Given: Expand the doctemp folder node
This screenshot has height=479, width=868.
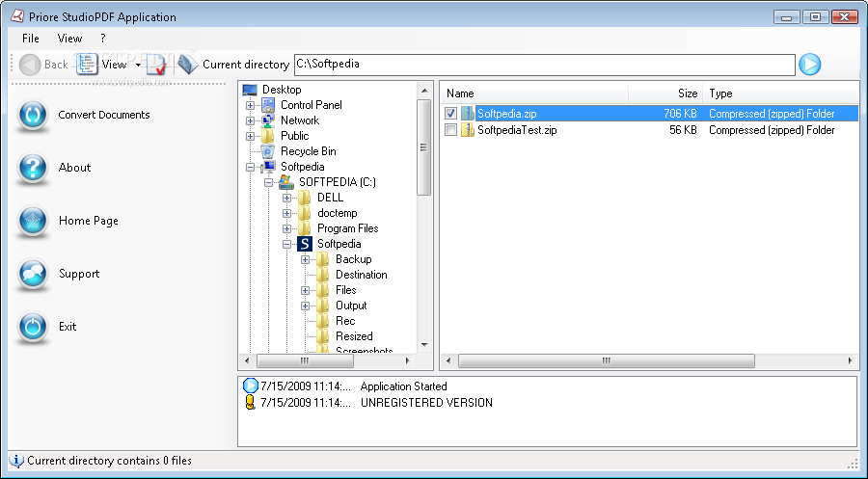Looking at the screenshot, I should [286, 214].
